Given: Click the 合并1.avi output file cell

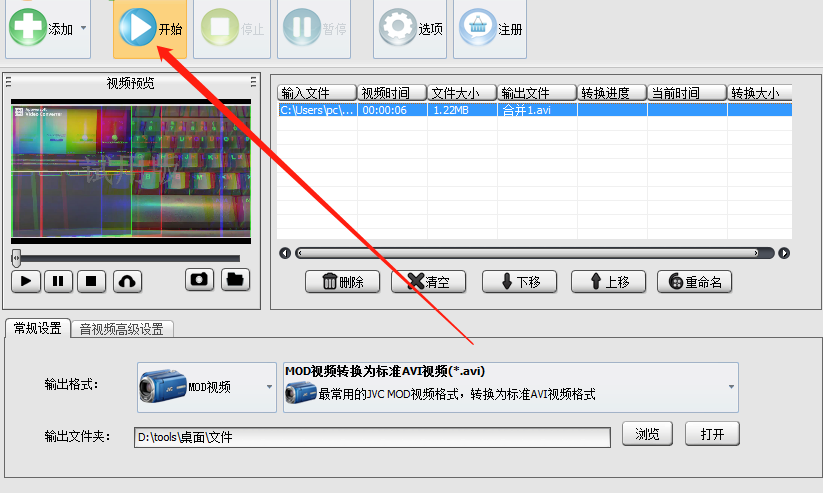Looking at the screenshot, I should (x=537, y=110).
